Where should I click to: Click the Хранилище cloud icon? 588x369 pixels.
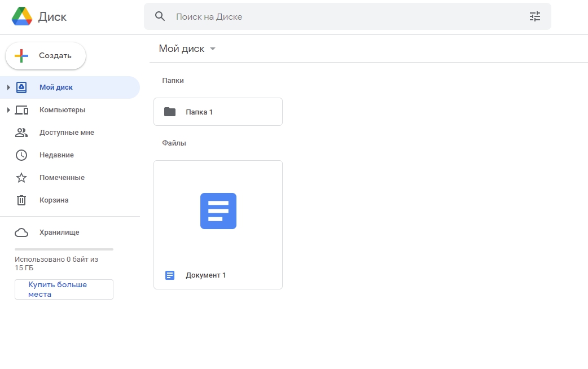(x=21, y=232)
